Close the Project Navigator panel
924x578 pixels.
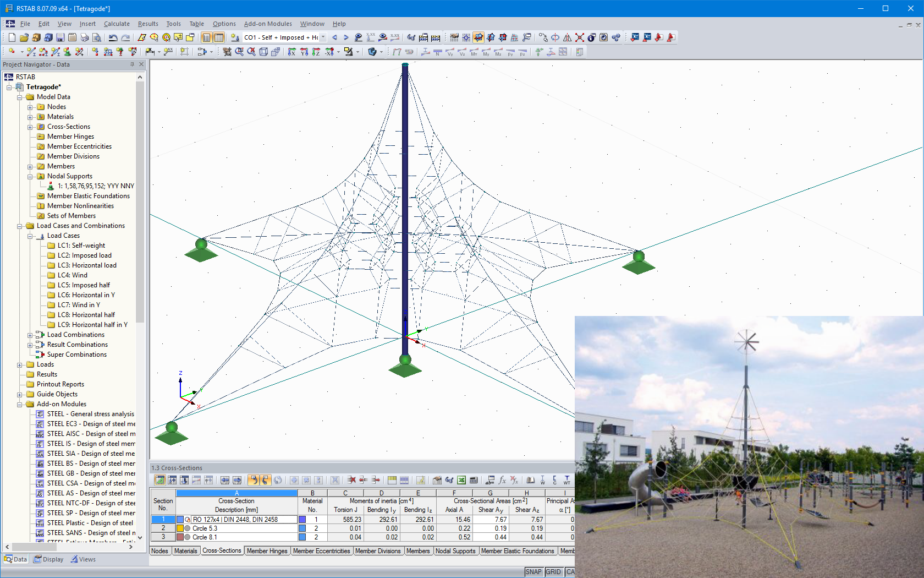(141, 64)
